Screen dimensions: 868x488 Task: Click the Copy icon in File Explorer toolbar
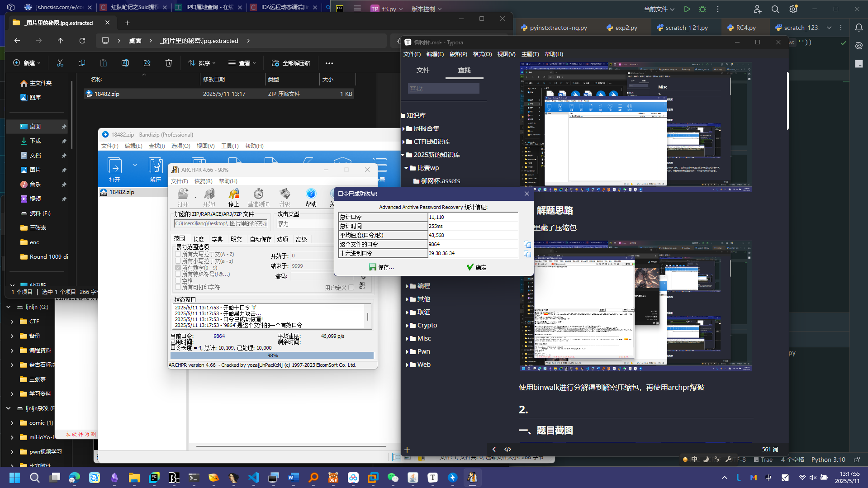click(81, 63)
